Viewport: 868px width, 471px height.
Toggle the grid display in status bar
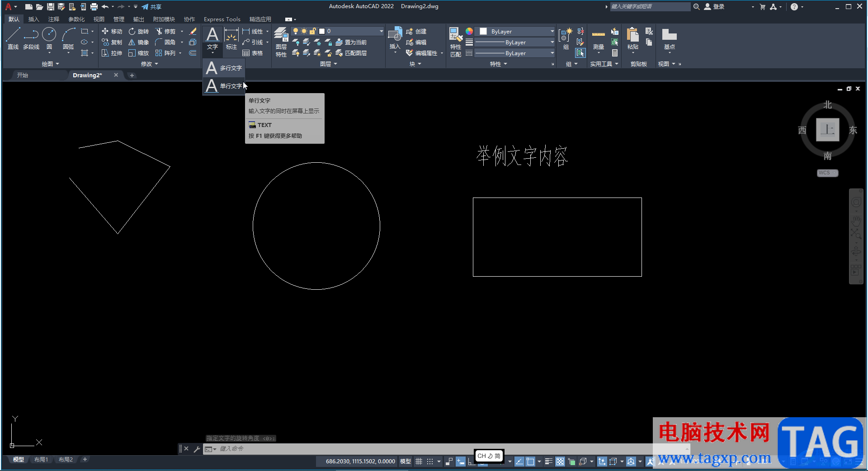419,462
